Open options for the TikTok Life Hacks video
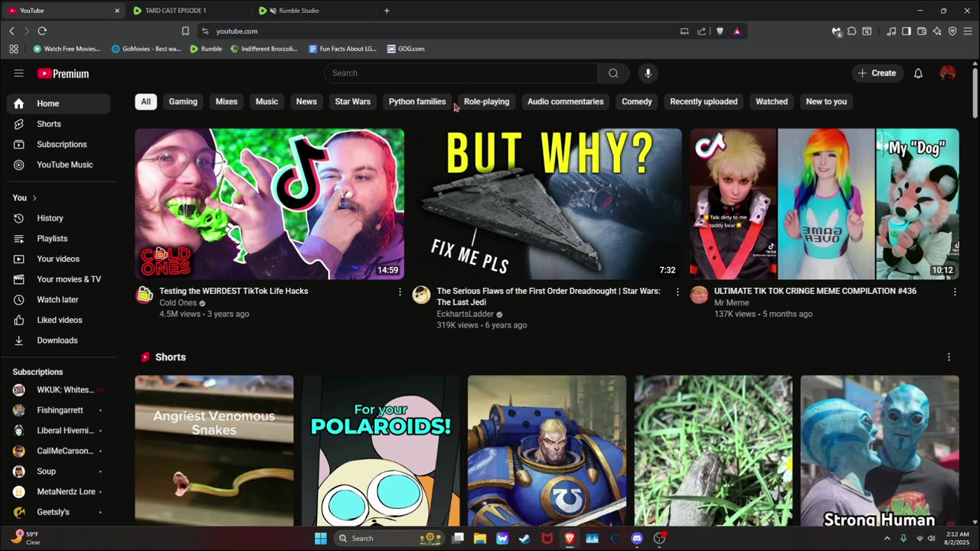 (400, 292)
